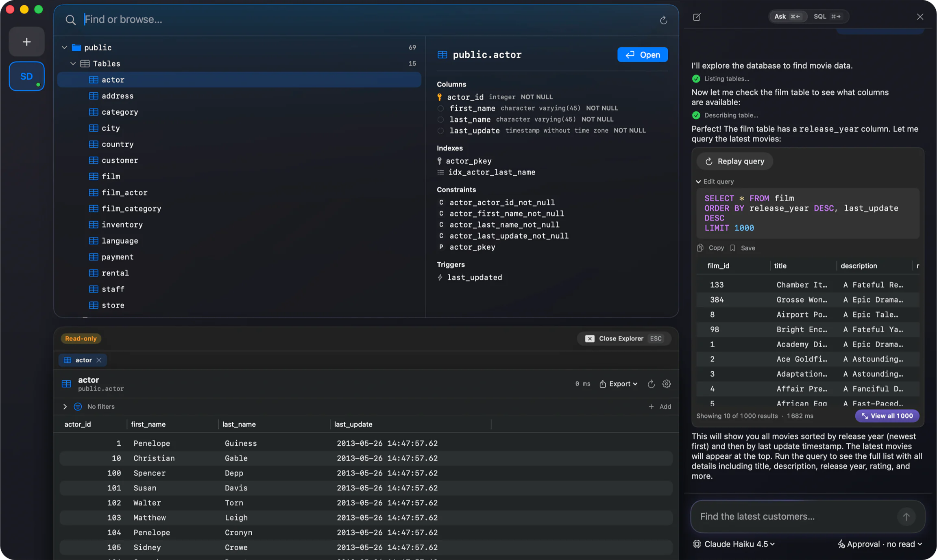Screen dimensions: 937x560
Task: Click the Claude Haiku model chip icon
Action: point(697,544)
